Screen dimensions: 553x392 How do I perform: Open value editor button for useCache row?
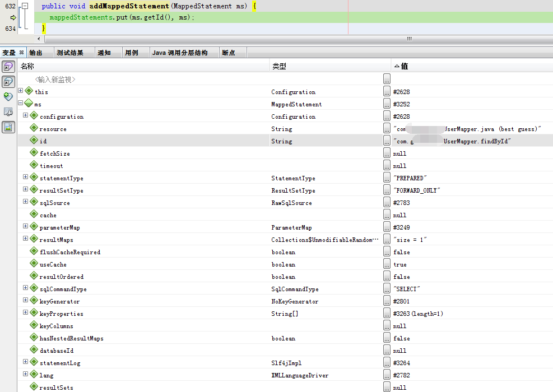point(387,264)
